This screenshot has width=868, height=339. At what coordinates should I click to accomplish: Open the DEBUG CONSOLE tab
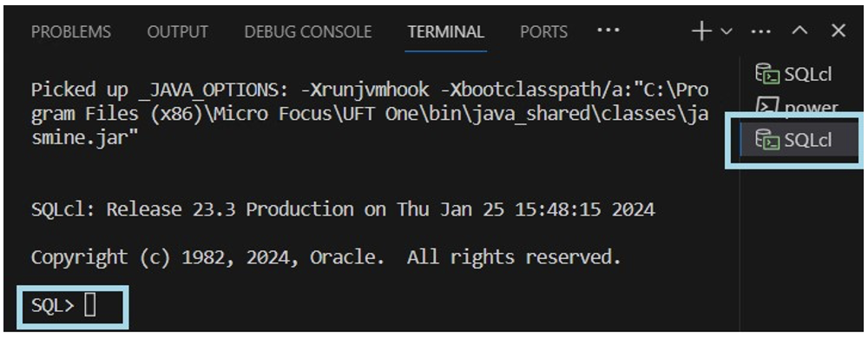pos(308,32)
